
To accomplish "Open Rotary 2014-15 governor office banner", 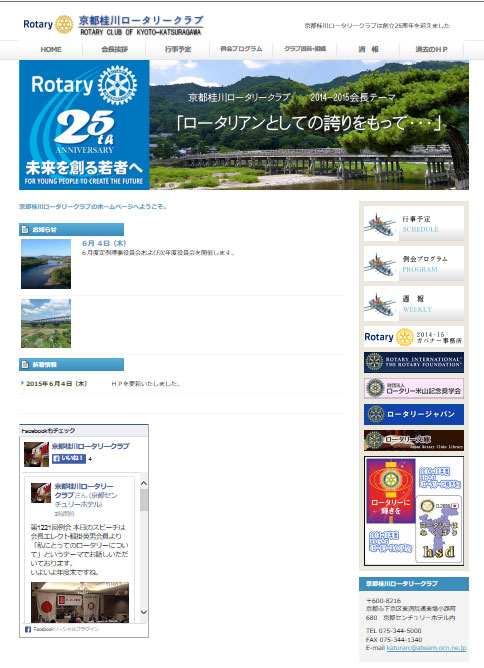I will (414, 337).
